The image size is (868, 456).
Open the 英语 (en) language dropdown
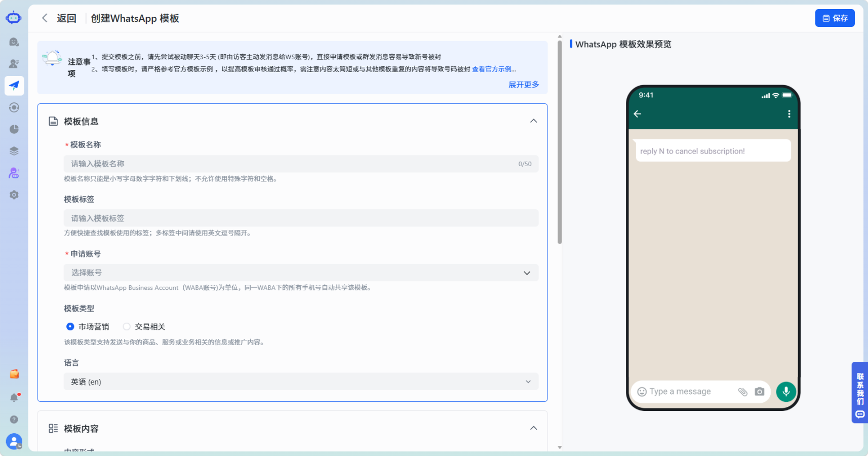pos(301,382)
